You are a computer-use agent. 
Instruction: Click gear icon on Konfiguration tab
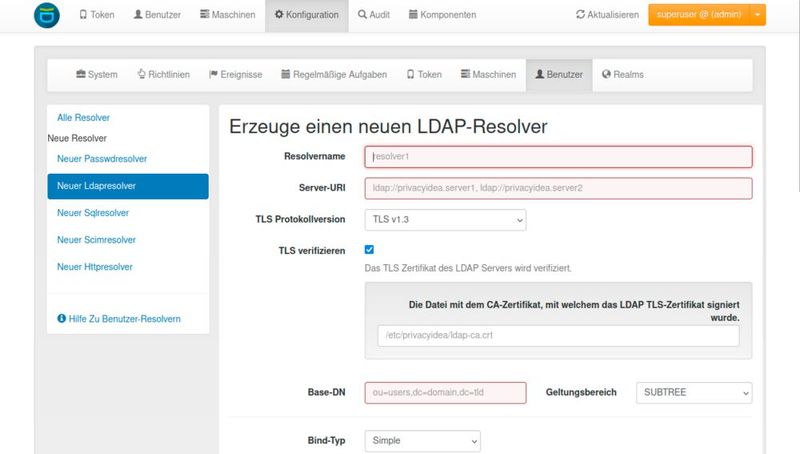[x=279, y=14]
